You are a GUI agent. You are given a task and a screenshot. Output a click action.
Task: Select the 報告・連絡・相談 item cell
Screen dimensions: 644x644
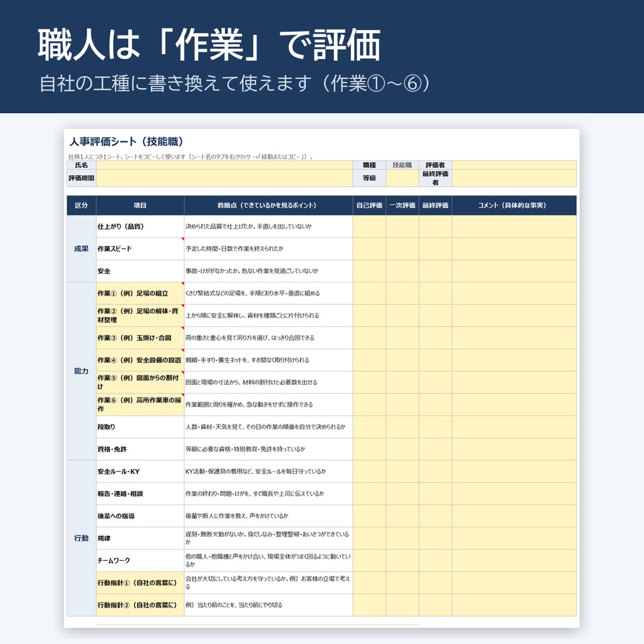(140, 494)
